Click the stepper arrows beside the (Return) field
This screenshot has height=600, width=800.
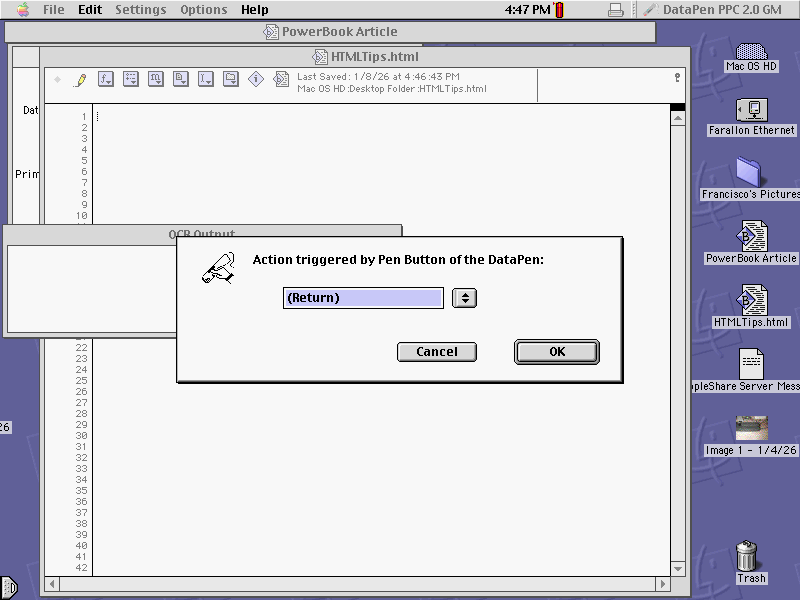coord(463,297)
